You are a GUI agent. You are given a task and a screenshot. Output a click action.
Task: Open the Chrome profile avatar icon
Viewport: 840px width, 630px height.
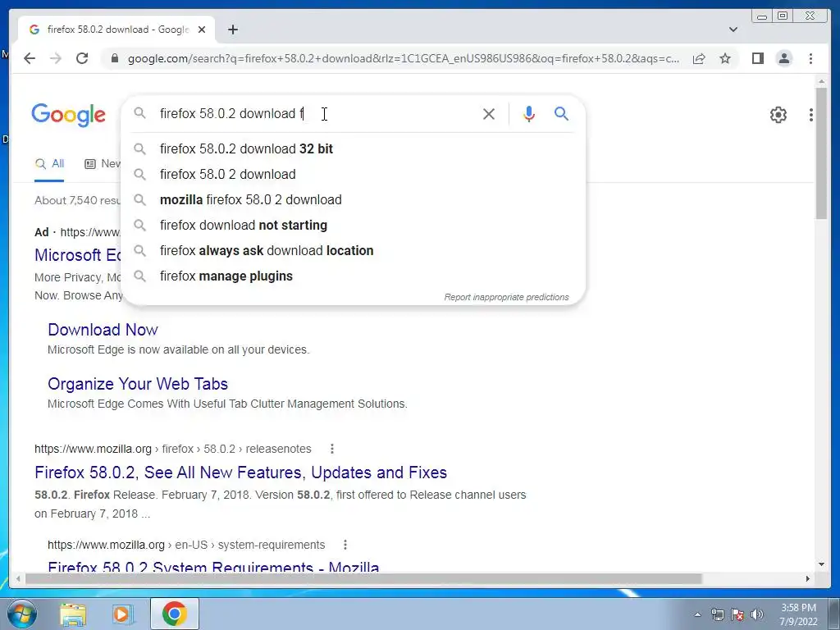coord(783,58)
